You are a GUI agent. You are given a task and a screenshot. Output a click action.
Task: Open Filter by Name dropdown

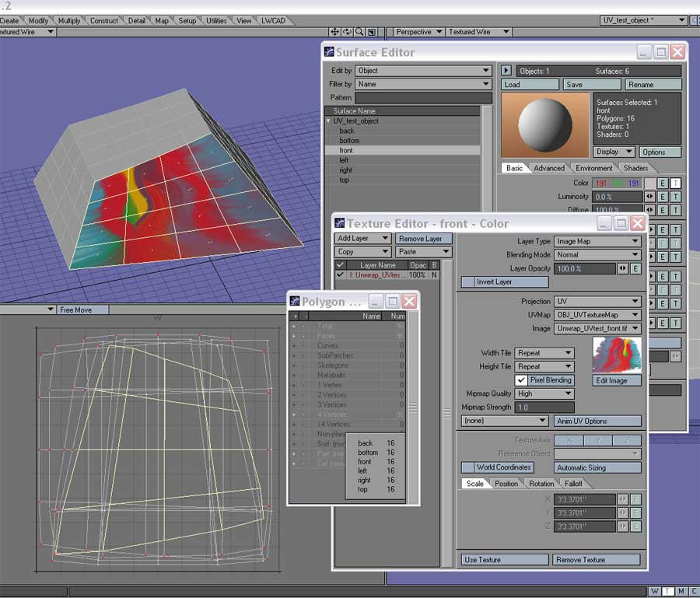423,84
